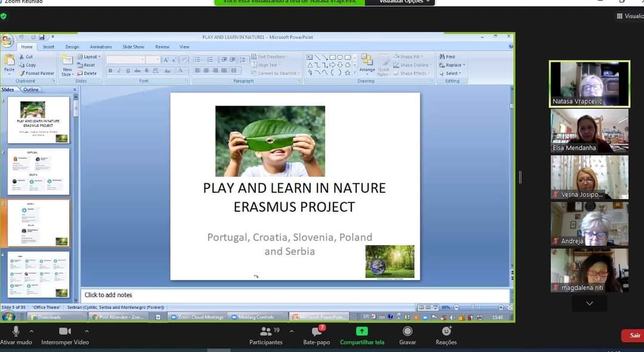Switch the gallery view via Visualizar icon
Screen dimensions: 644x352
coord(630,16)
